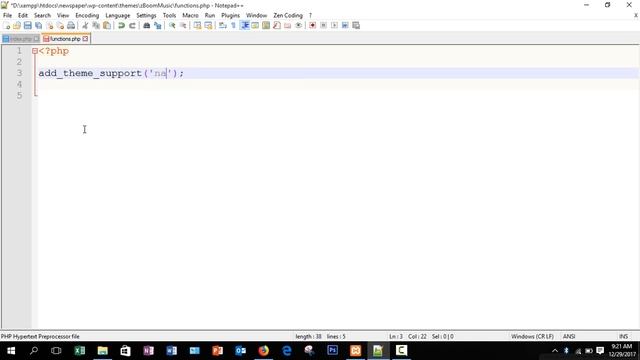This screenshot has height=360, width=640.
Task: Open the View menu
Action: [x=63, y=16]
